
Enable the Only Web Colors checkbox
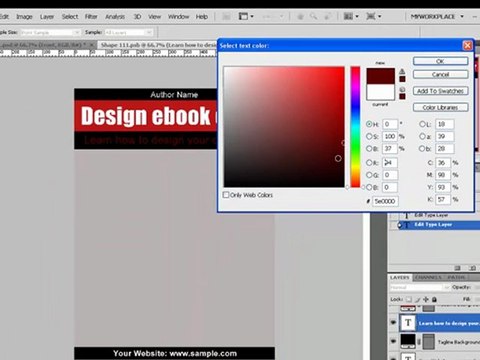(226, 195)
